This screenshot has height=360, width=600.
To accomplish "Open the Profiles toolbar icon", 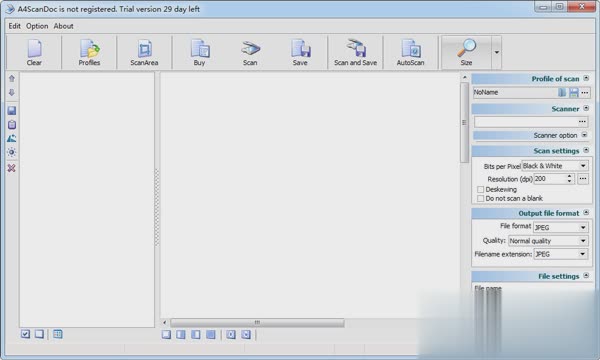I will (89, 52).
